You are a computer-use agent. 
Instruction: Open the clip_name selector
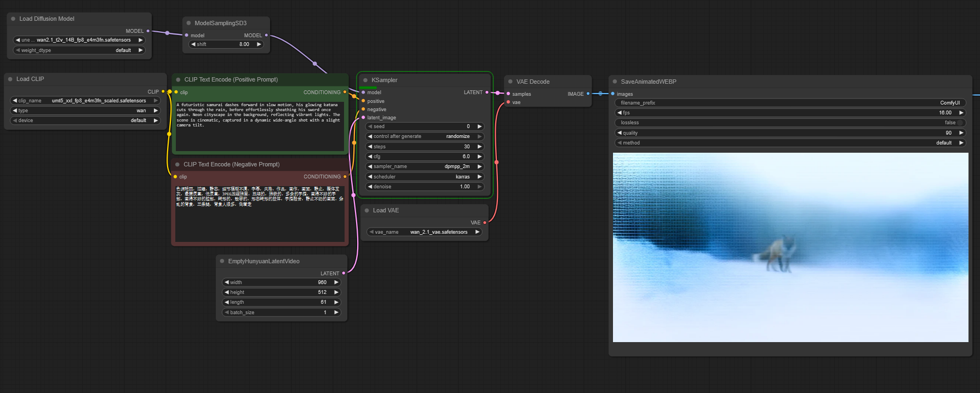coord(85,101)
